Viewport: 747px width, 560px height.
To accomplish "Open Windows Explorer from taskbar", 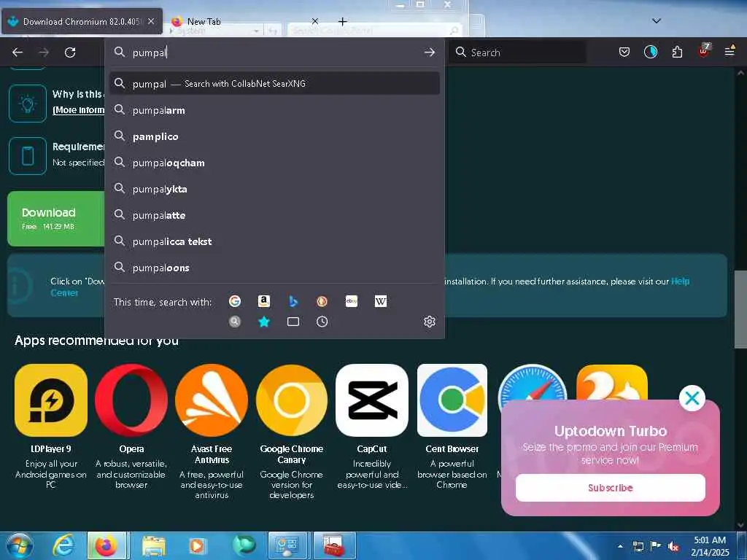I will point(153,545).
